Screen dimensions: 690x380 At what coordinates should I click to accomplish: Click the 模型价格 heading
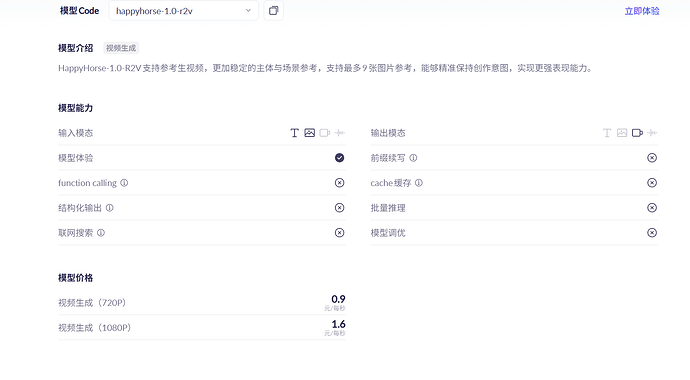76,278
